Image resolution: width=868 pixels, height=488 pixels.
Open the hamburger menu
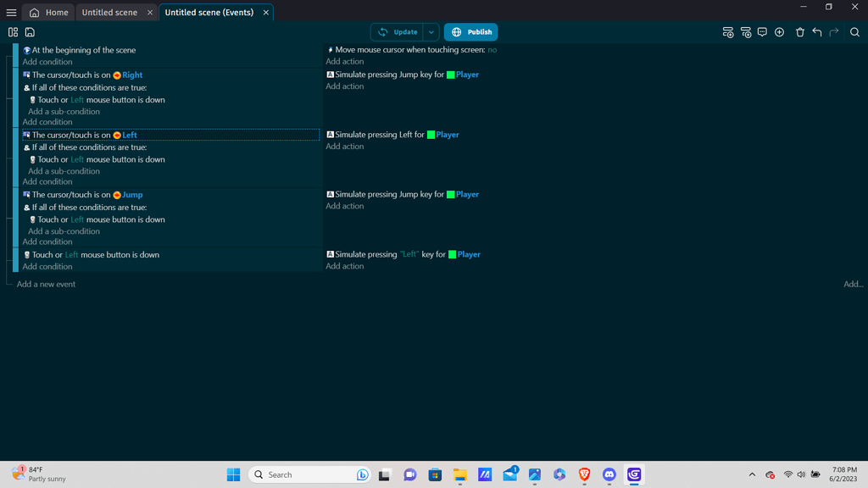pos(12,12)
